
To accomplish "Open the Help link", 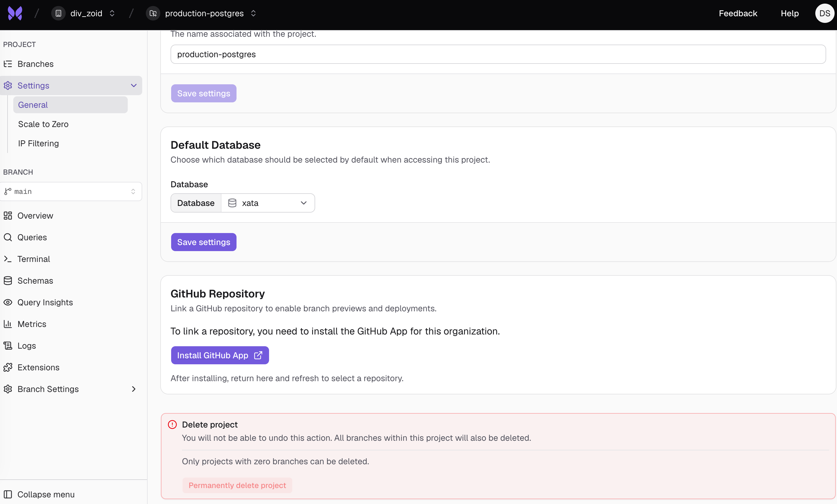I will pos(789,13).
